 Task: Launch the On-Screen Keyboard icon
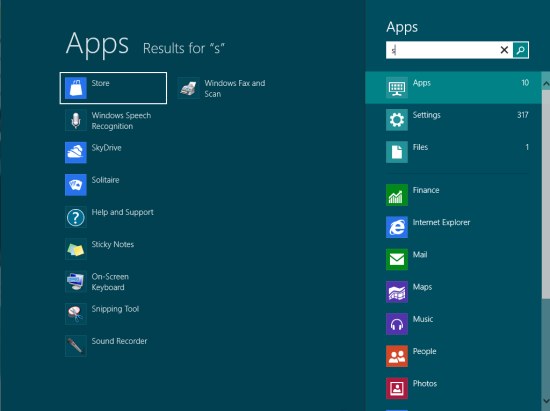coord(76,282)
